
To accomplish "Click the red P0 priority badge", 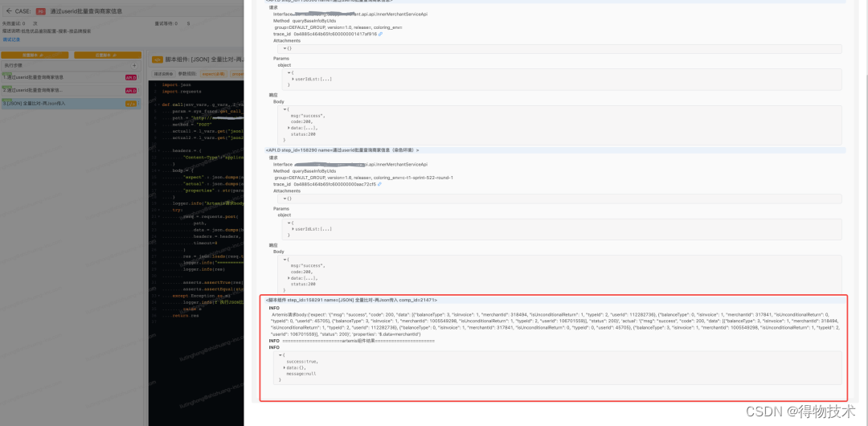I will click(x=41, y=11).
